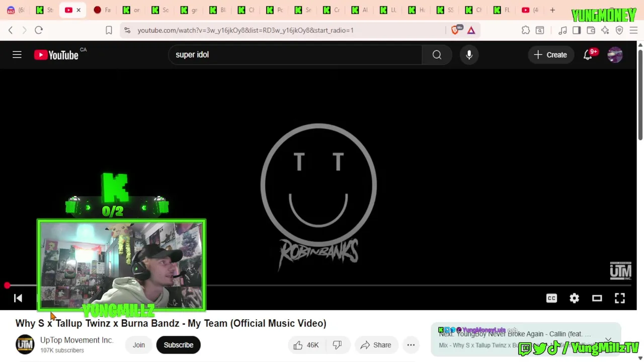Open Brave Leo AI sparkle icon
Viewport: 644px width, 362px height.
tap(605, 30)
